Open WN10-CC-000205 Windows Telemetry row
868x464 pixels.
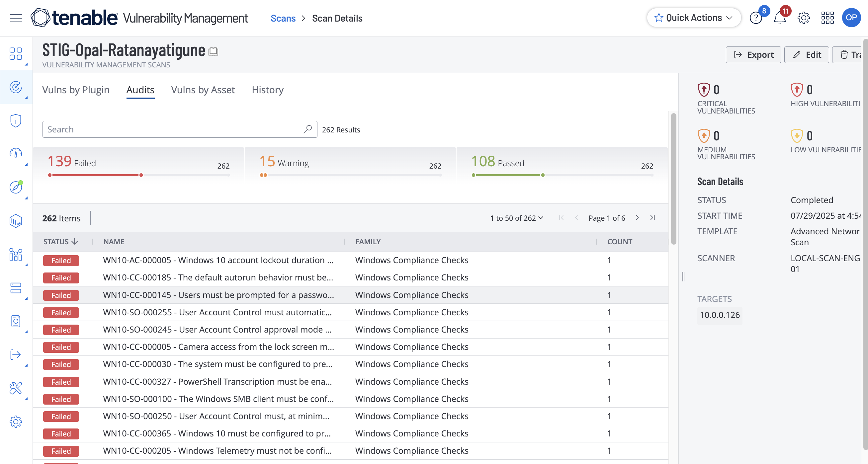350,451
